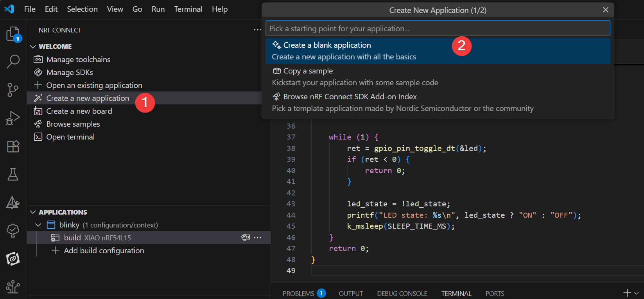Click the icon before Manage SDKs

(38, 72)
